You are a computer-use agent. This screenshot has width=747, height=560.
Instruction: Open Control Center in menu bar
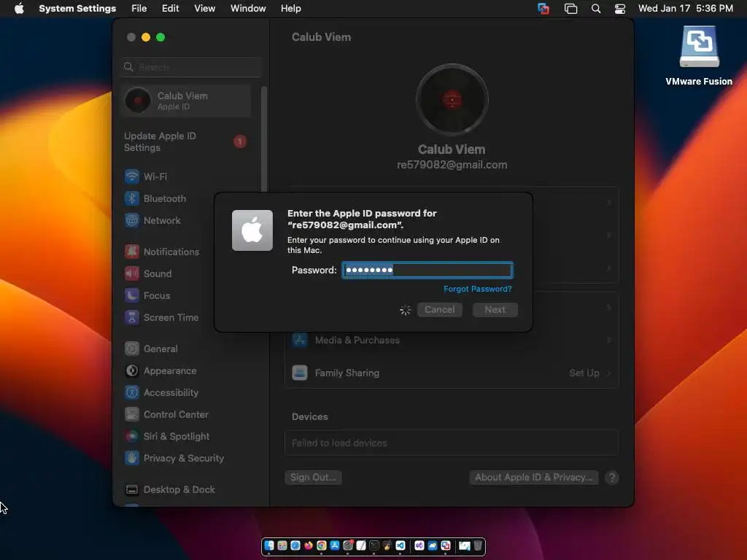(620, 9)
